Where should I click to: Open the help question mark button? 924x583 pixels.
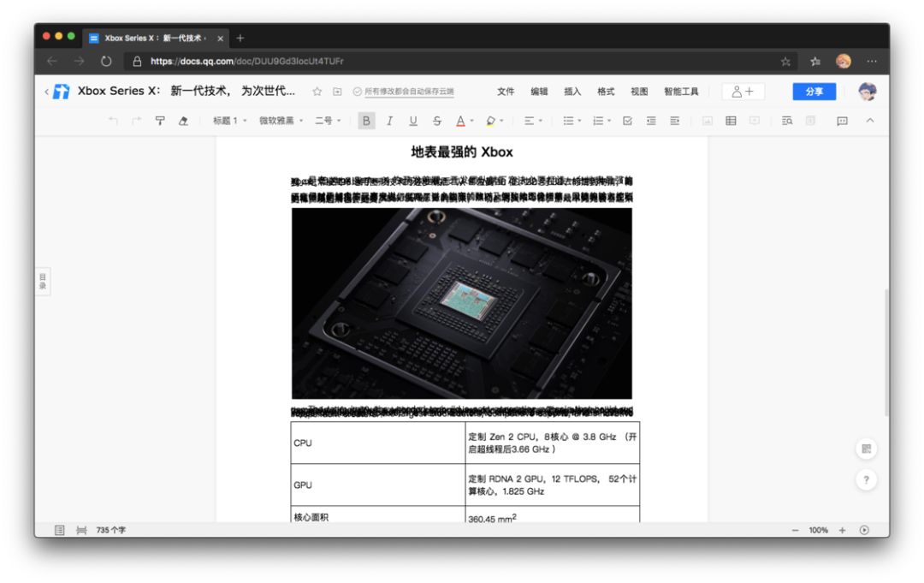pyautogui.click(x=866, y=479)
